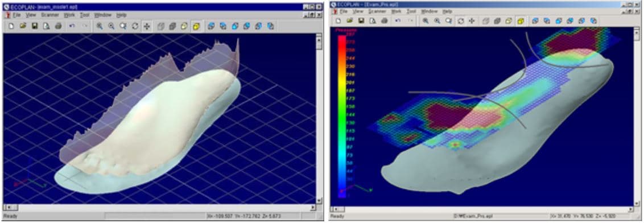The image size is (644, 223).
Task: Click the Print icon in the exam_insole1 window
Action: tap(59, 26)
